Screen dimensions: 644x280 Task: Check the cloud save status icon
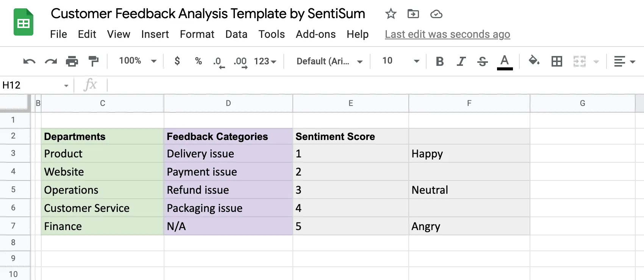click(x=436, y=14)
